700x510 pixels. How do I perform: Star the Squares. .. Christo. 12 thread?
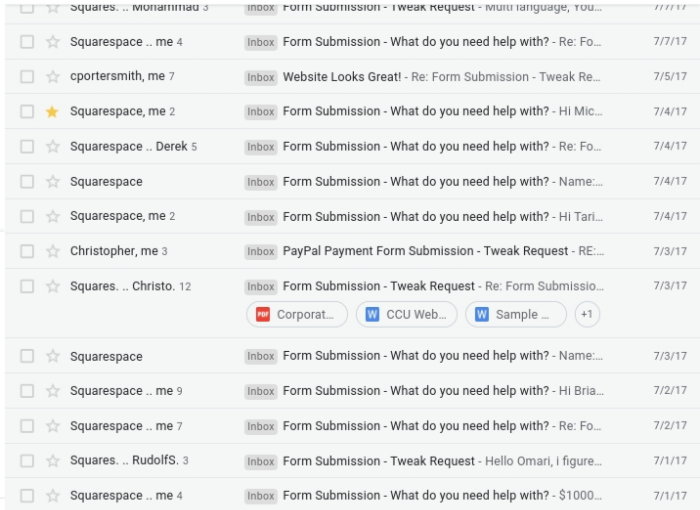click(x=53, y=286)
